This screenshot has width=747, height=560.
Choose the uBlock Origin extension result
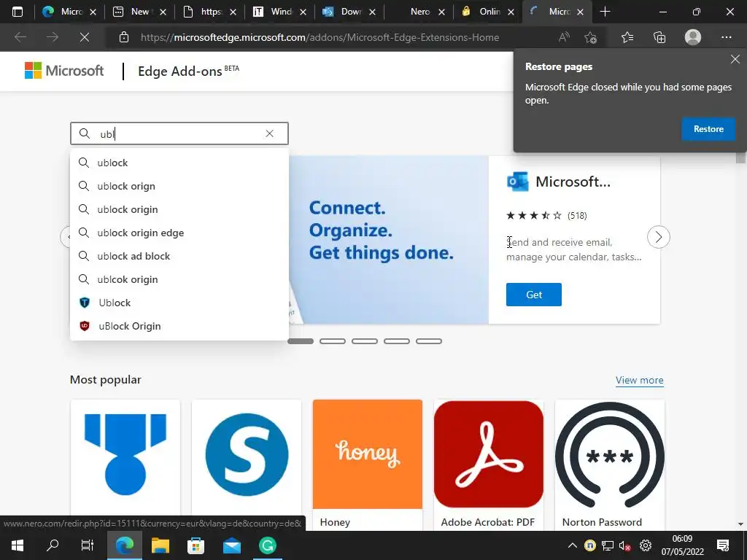[179, 326]
